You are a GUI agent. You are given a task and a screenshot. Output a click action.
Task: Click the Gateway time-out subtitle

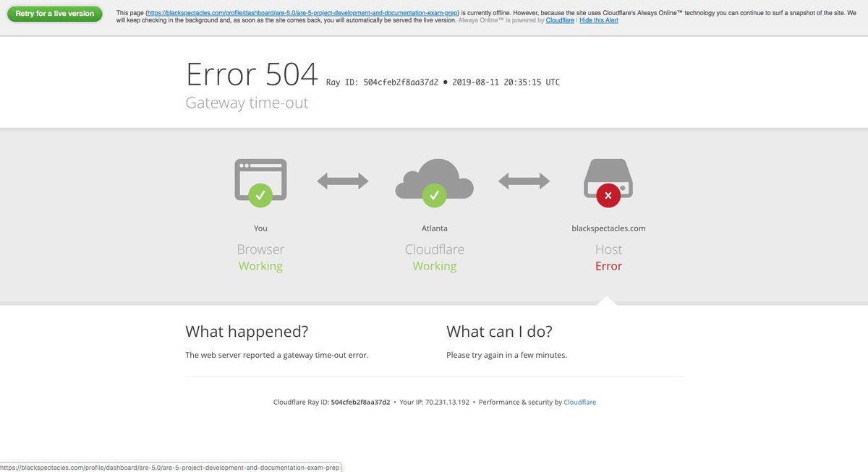247,103
